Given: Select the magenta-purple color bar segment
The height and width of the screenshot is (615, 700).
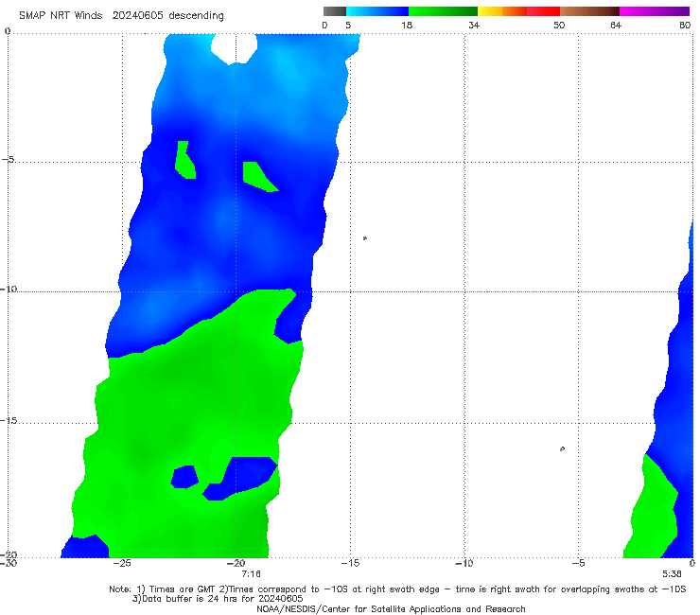Looking at the screenshot, I should click(655, 11).
